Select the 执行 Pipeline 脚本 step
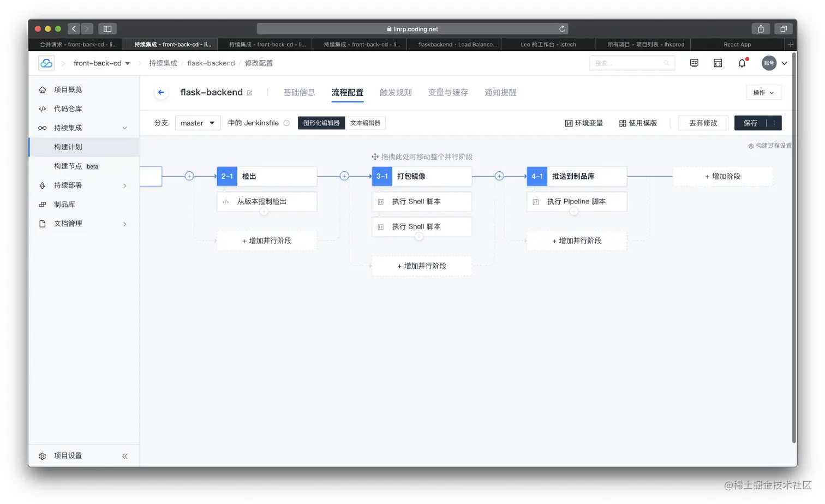Screen dimensions: 825x504 click(577, 202)
